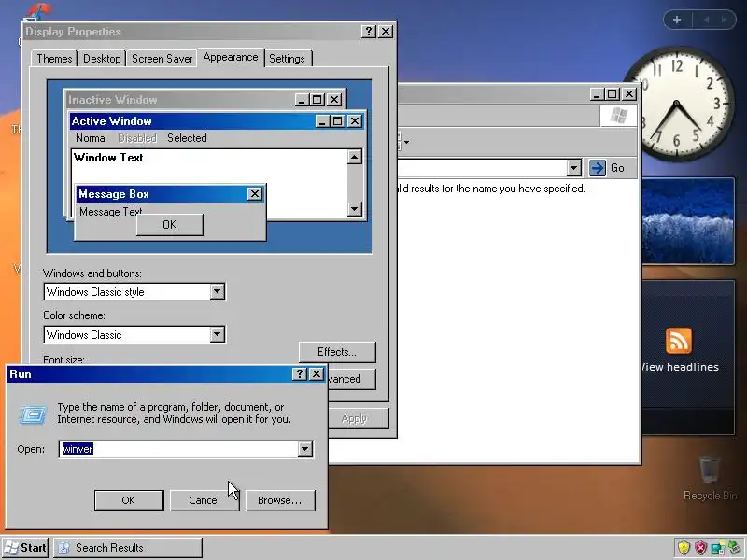Click Cancel in the Run dialog
The image size is (747, 560).
(x=204, y=500)
